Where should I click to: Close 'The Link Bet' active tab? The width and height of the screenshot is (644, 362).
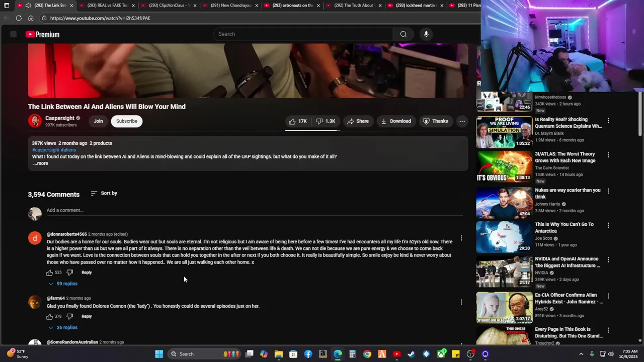point(71,6)
